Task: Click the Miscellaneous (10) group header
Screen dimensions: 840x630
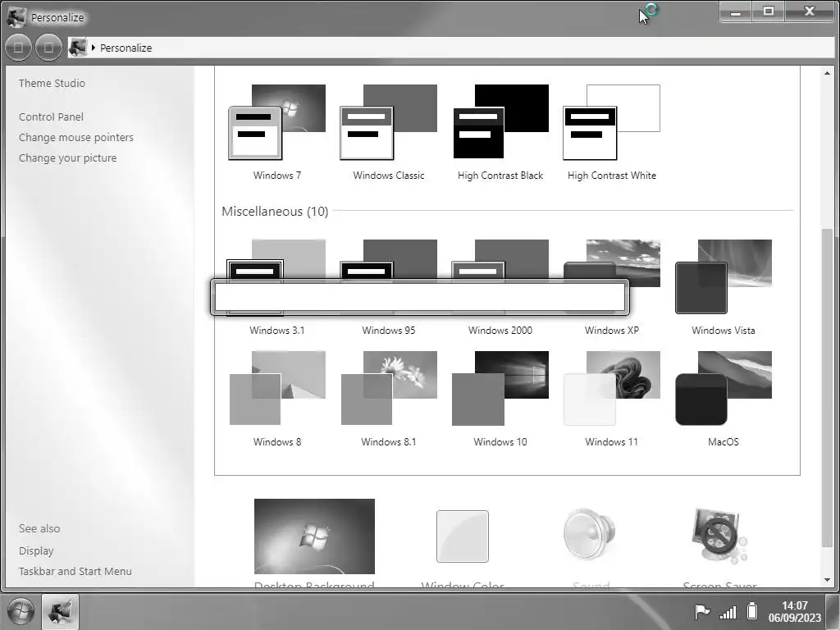Action: click(275, 211)
